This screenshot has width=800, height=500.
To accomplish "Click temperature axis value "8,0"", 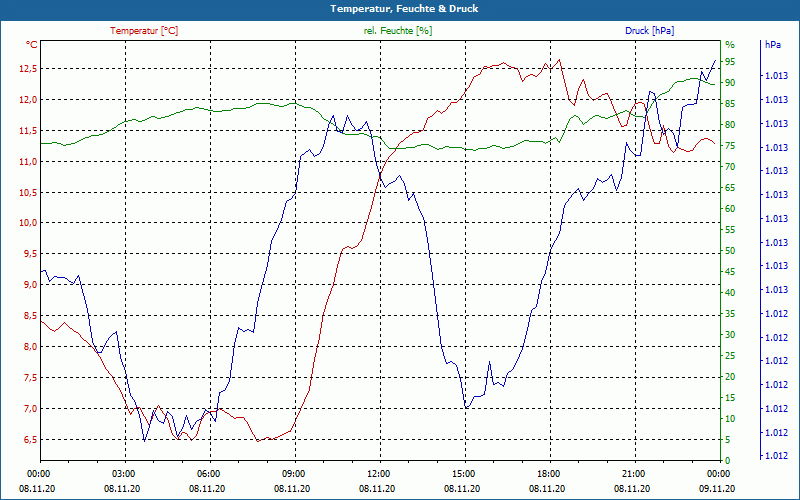I will pyautogui.click(x=31, y=347).
